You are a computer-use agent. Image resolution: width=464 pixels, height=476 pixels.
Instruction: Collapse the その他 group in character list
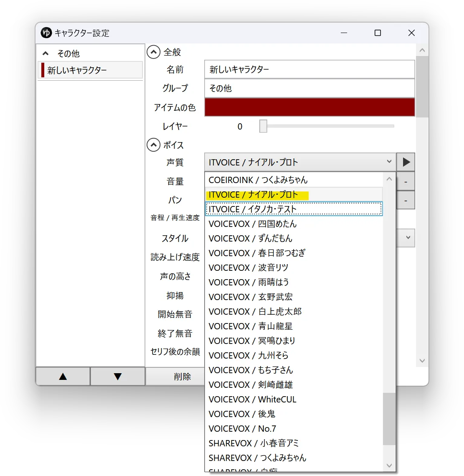click(x=46, y=53)
